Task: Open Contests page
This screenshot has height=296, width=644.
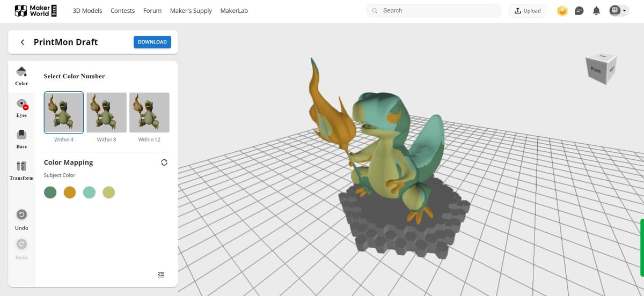Action: coord(123,11)
